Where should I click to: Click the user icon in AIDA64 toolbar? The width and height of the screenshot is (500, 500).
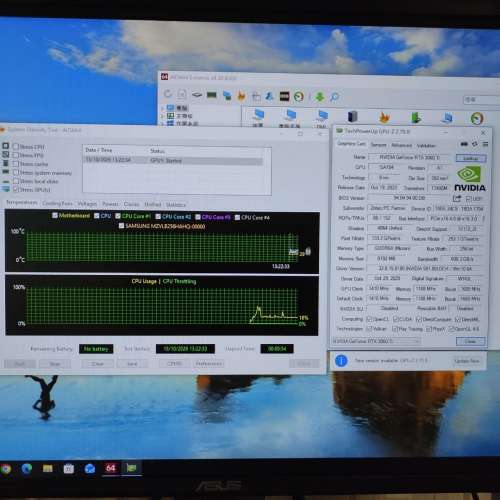pos(269,96)
